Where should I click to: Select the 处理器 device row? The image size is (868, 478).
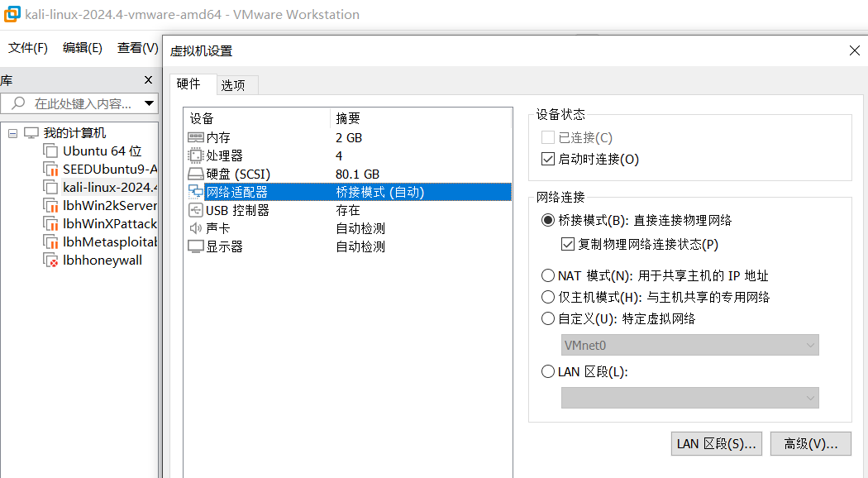click(348, 155)
